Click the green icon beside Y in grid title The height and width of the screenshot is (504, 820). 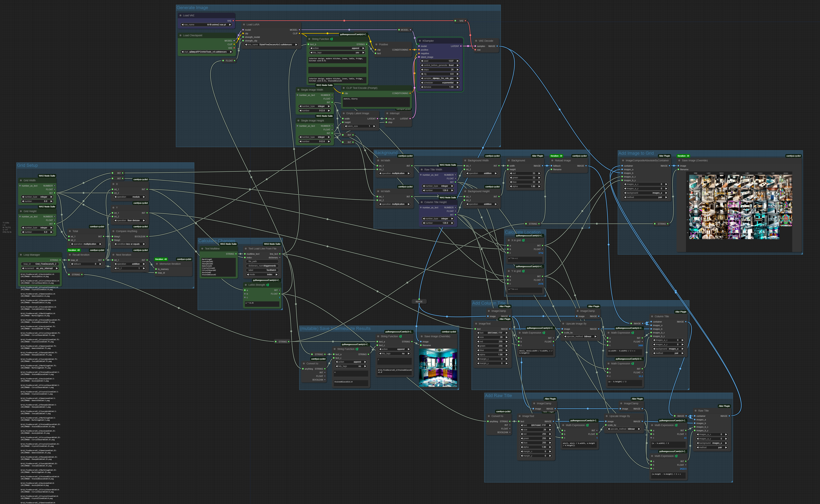click(523, 271)
